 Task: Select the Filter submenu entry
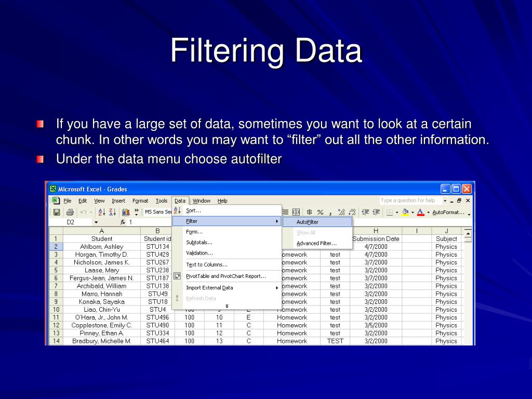click(x=227, y=221)
